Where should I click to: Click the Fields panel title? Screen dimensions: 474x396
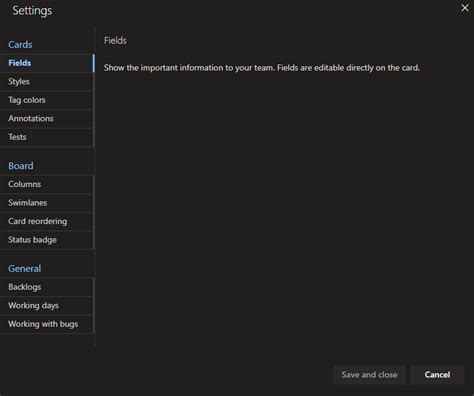pyautogui.click(x=115, y=41)
